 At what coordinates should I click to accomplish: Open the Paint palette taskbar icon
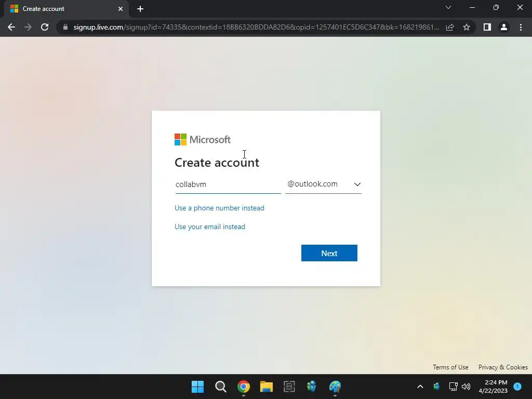tap(335, 387)
